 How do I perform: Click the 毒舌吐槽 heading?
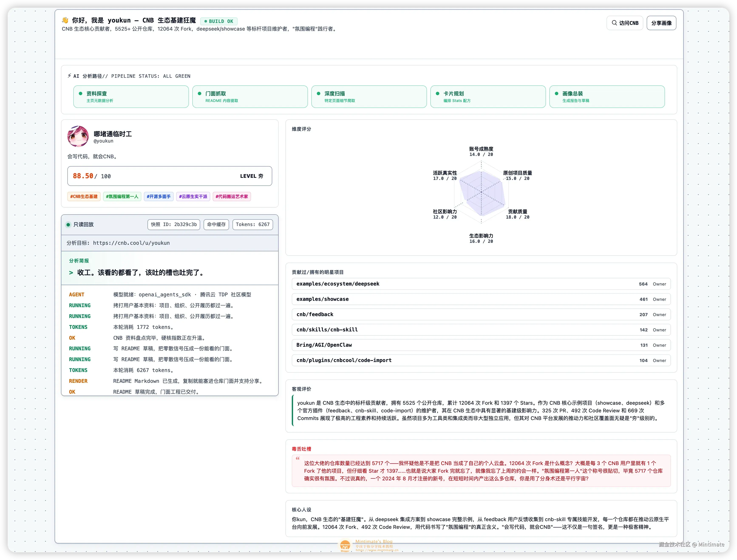(301, 449)
